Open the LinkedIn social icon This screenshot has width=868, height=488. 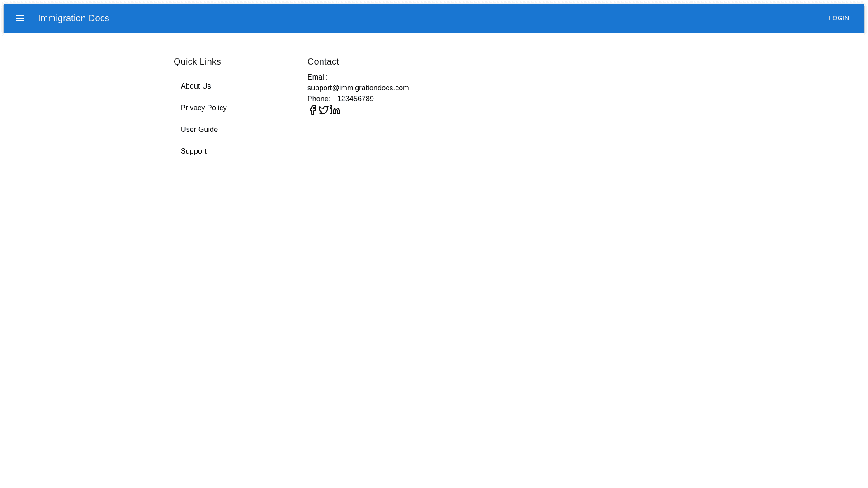(335, 110)
